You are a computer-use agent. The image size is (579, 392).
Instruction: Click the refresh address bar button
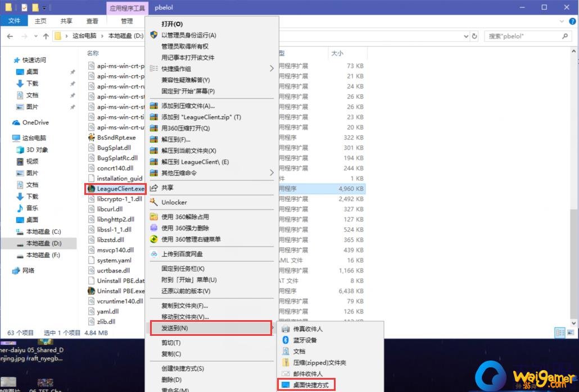[474, 36]
